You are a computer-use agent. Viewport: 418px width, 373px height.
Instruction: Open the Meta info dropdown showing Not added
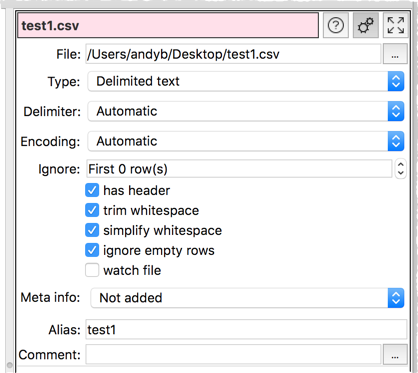pos(247,298)
